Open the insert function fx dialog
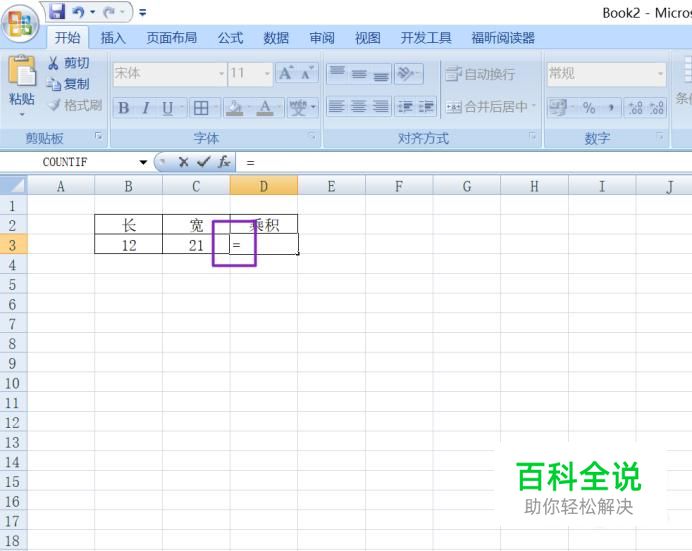The height and width of the screenshot is (551, 692). coord(224,162)
